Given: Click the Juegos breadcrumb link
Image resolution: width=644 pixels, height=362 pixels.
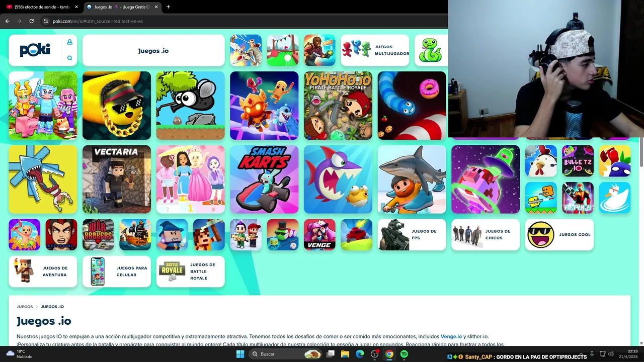Looking at the screenshot, I should pyautogui.click(x=25, y=307).
